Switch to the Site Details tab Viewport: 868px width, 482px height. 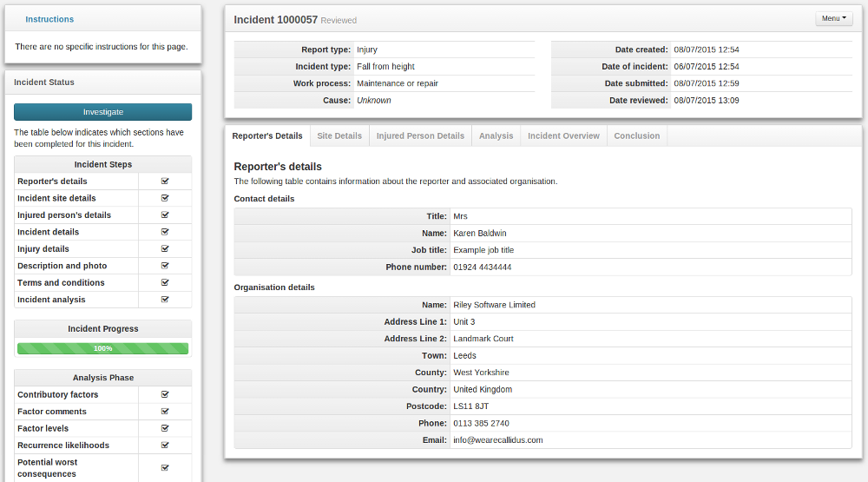(x=339, y=136)
